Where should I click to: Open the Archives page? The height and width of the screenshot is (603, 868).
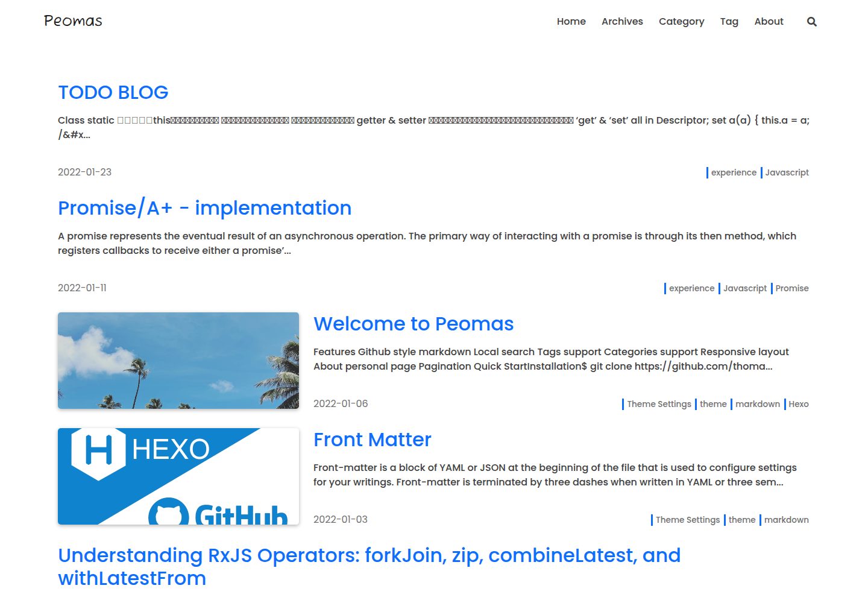click(x=622, y=21)
